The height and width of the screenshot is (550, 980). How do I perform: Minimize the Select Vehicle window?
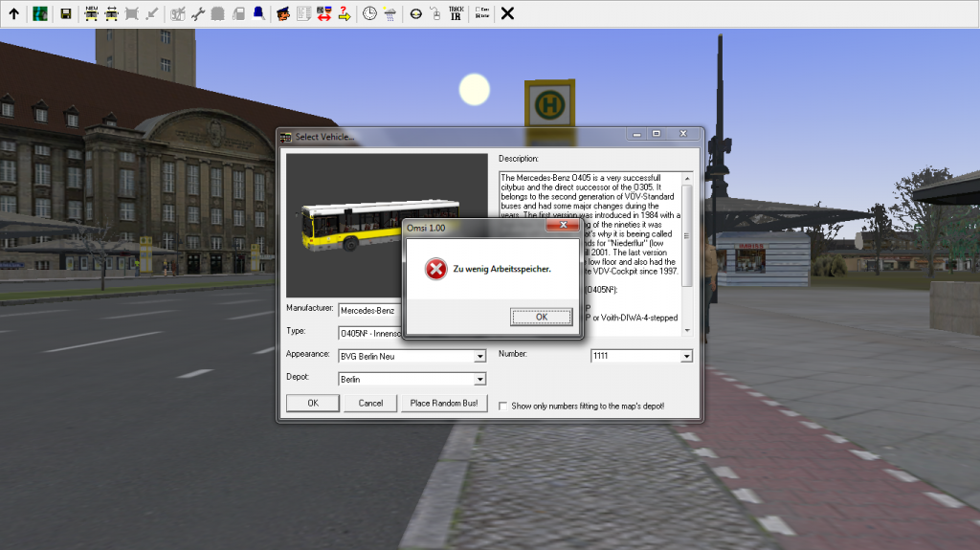pyautogui.click(x=636, y=134)
